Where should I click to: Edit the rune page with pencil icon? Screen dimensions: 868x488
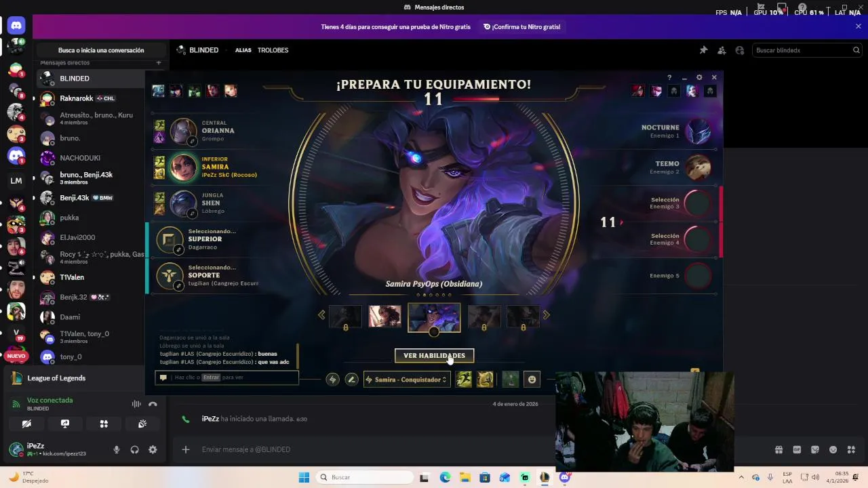click(x=351, y=380)
